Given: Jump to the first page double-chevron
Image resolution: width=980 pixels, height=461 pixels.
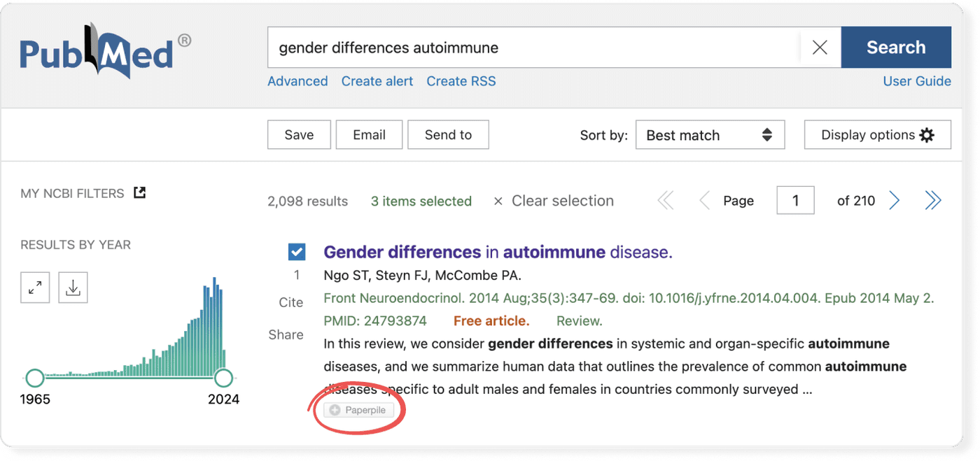Looking at the screenshot, I should (665, 200).
